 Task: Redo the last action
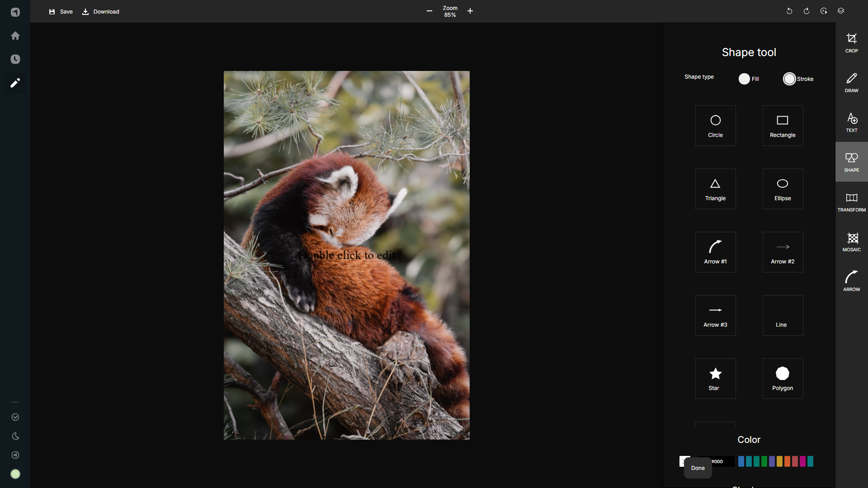pyautogui.click(x=807, y=11)
